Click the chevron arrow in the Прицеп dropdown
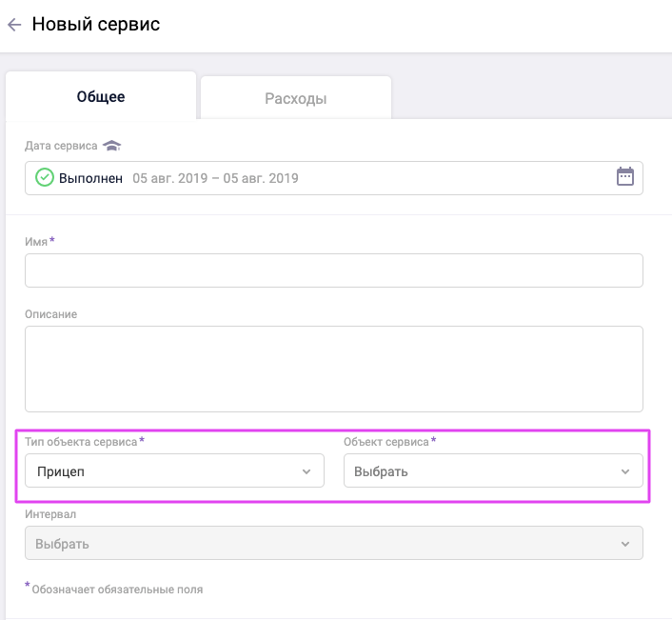Screen dimensions: 672x620 306,471
